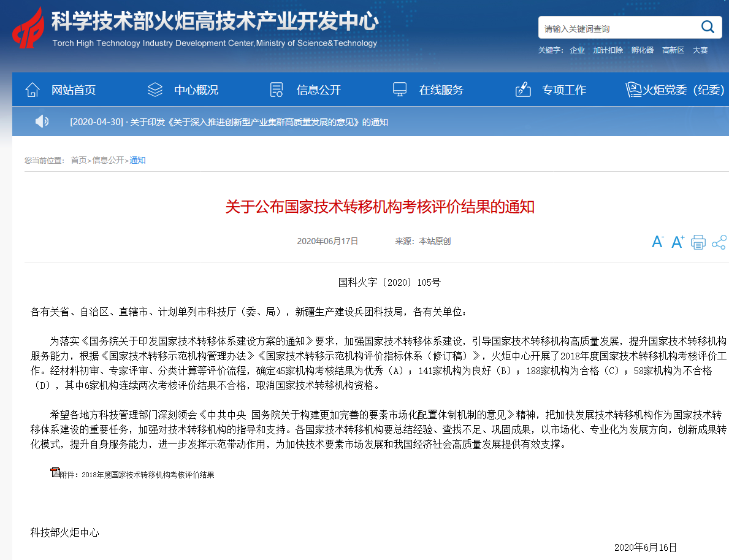Click the signature 科技部火炬中心
729x560 pixels.
pyautogui.click(x=64, y=532)
